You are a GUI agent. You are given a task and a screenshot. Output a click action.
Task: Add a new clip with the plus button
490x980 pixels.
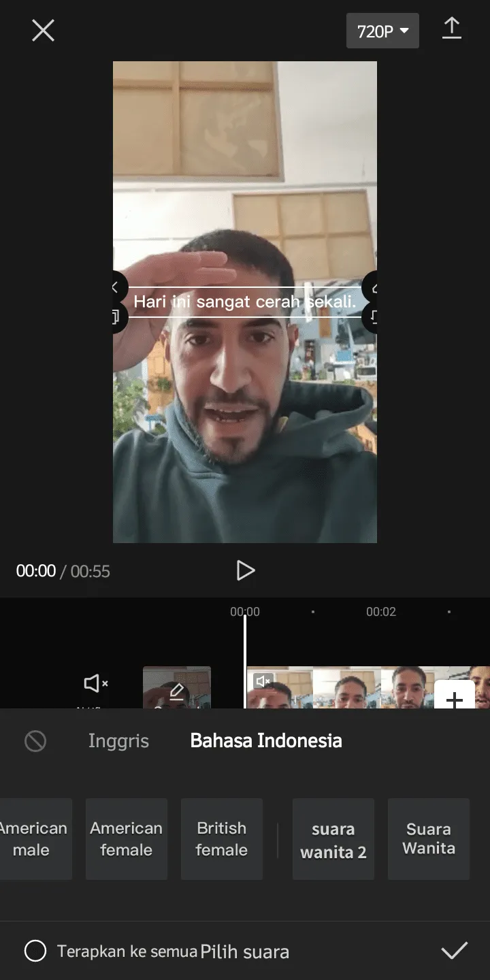tap(454, 694)
